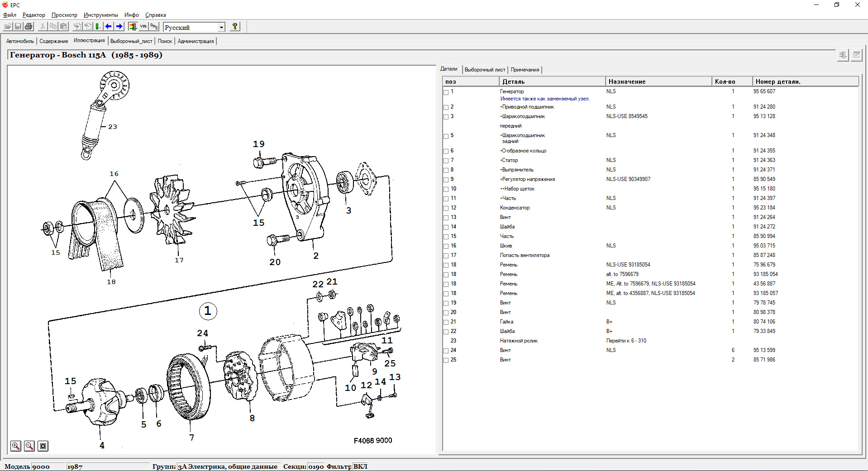Image resolution: width=868 pixels, height=471 pixels.
Task: Switch to the Содержание tab
Action: [54, 41]
